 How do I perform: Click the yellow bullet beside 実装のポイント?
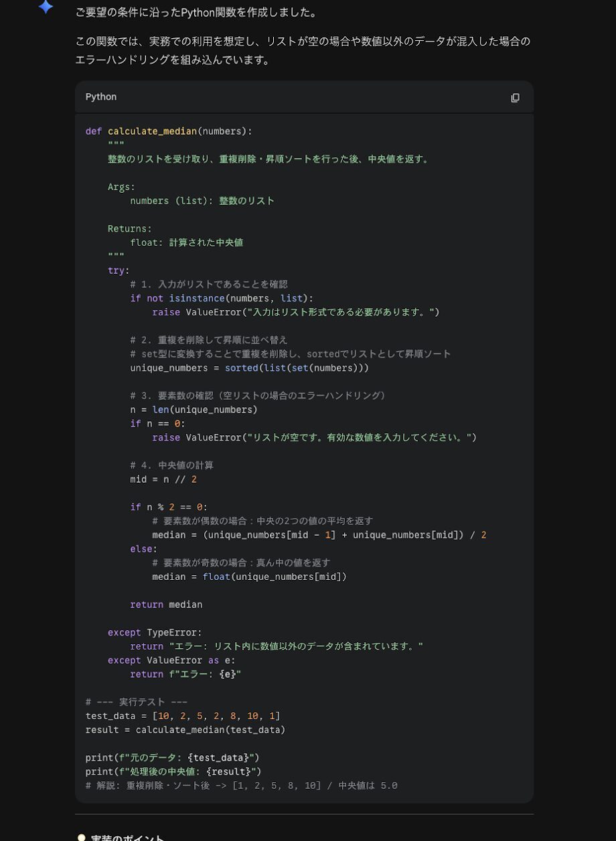tap(81, 836)
